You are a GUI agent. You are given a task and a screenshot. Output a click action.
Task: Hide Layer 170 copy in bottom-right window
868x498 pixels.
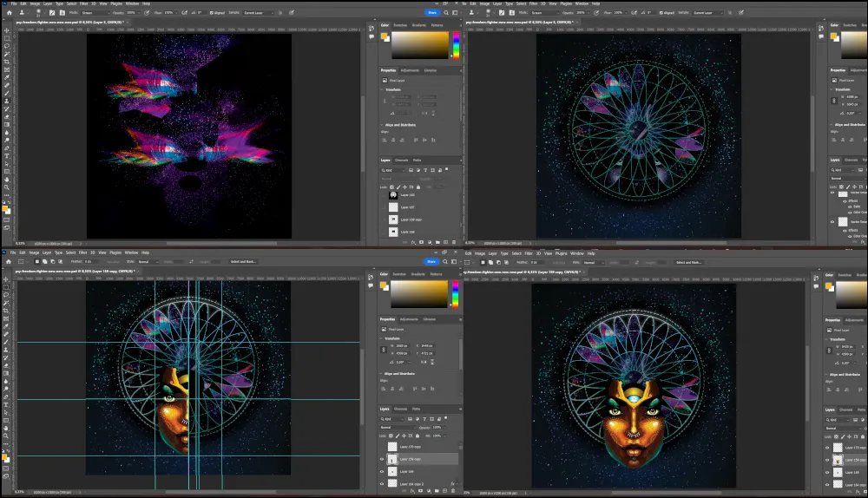point(827,448)
